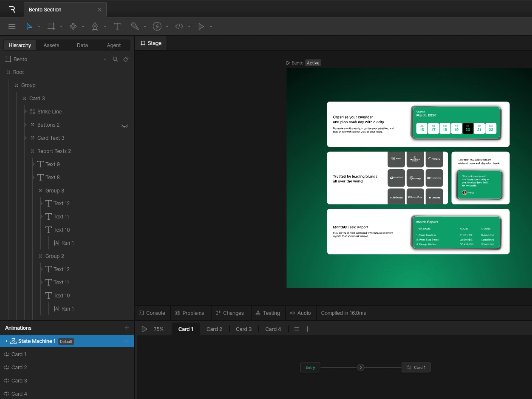This screenshot has width=532, height=399.
Task: Open the Card 3 layer tab
Action: pyautogui.click(x=243, y=329)
